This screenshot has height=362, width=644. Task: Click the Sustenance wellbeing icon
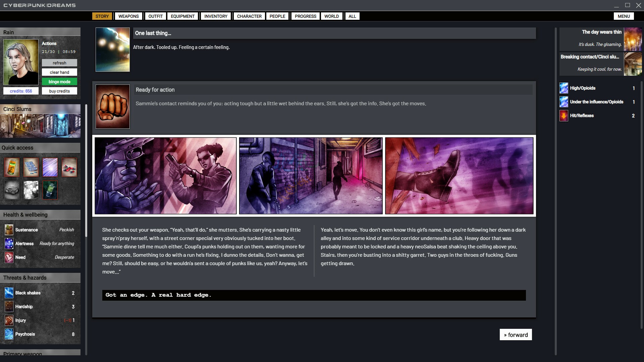point(9,230)
